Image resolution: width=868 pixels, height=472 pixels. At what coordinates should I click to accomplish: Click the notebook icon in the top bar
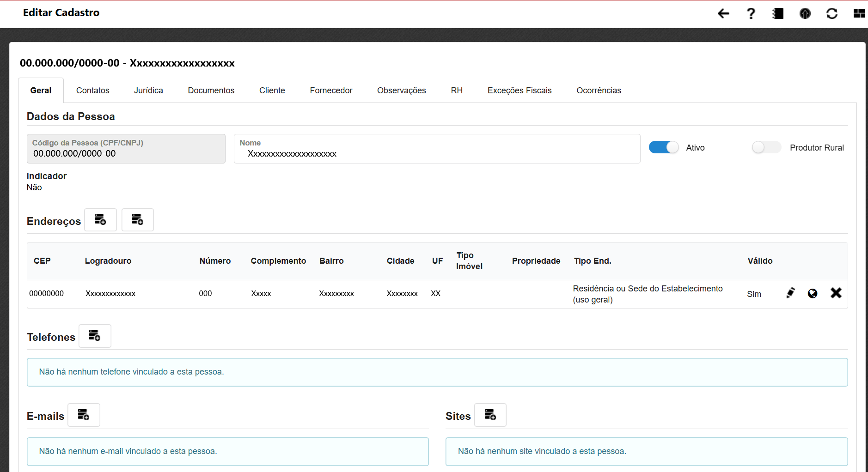[x=778, y=14]
